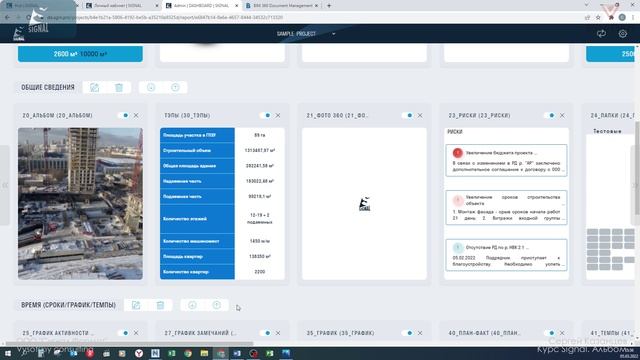Edit the ВРЕМЯ (СРОКИ/ГРАФИК/ТЕМПЫ) section
Screen dimensions: 640x360
click(x=136, y=305)
